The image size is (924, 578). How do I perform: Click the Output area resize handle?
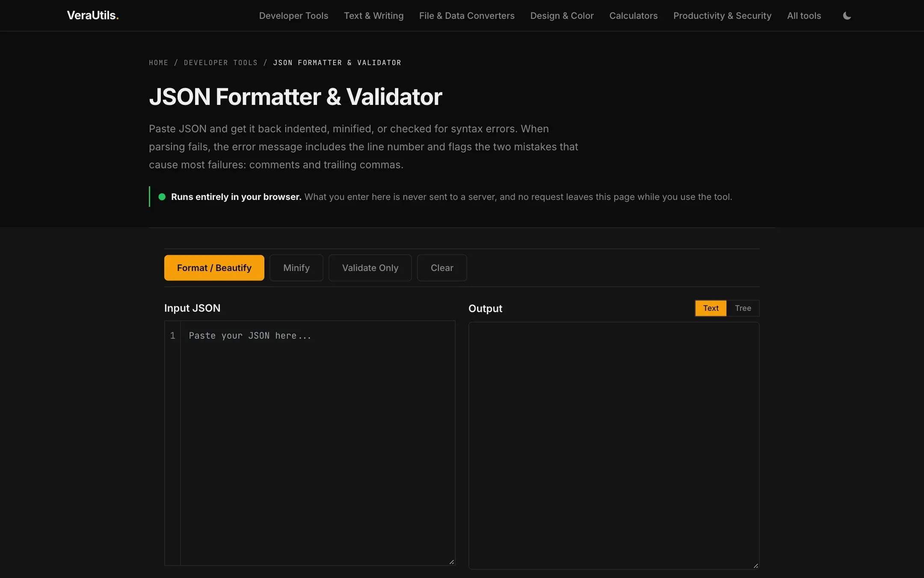(x=755, y=565)
